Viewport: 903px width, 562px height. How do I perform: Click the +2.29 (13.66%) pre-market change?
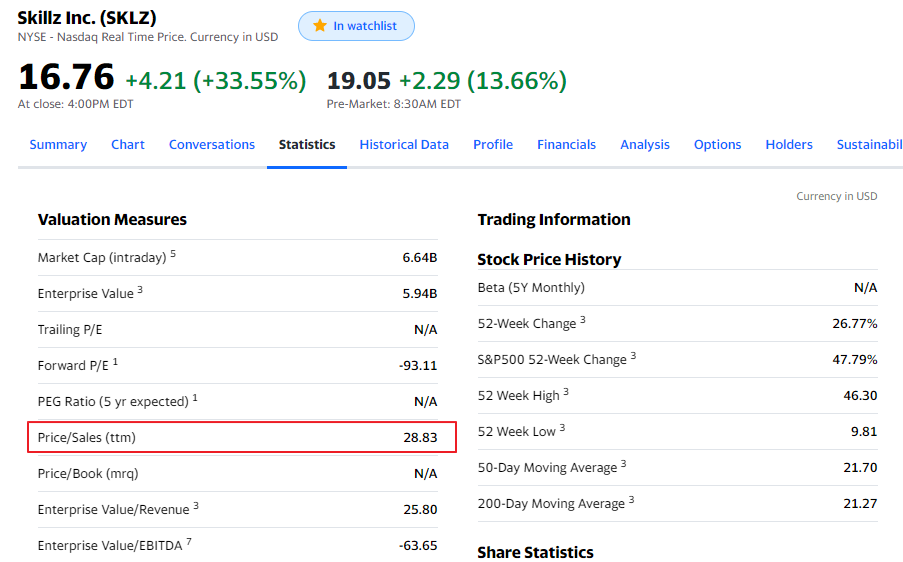(x=483, y=81)
